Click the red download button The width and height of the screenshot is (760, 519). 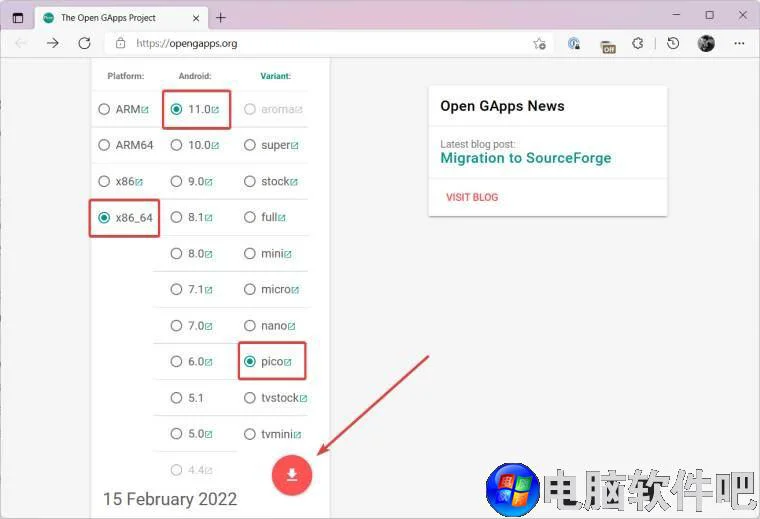click(292, 475)
